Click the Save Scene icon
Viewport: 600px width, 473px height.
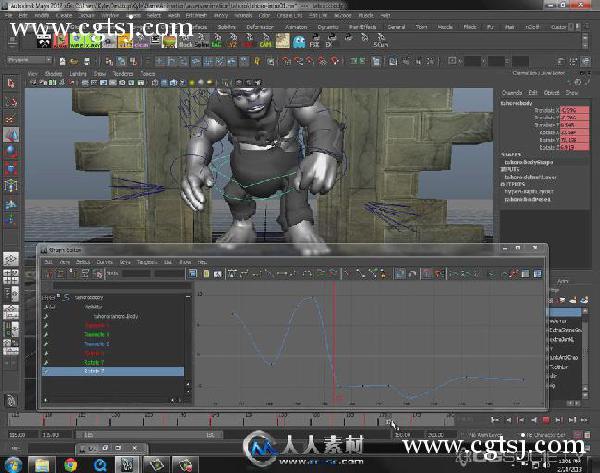tap(87, 61)
